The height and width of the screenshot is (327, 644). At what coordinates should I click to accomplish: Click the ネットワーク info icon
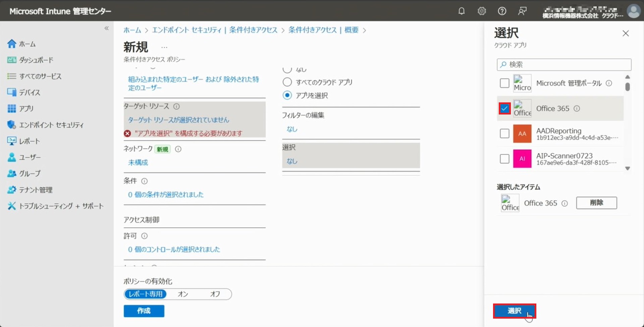(x=178, y=149)
